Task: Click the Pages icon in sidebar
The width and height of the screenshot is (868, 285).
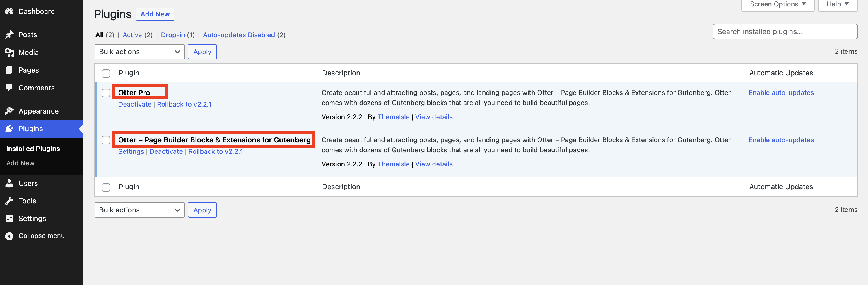Action: pos(10,70)
